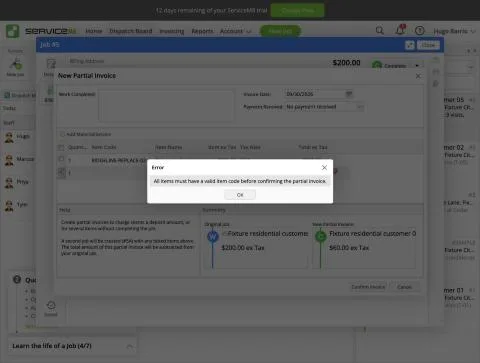Select staff member Hugo avatar
This screenshot has width=480, height=363.
tap(9, 137)
